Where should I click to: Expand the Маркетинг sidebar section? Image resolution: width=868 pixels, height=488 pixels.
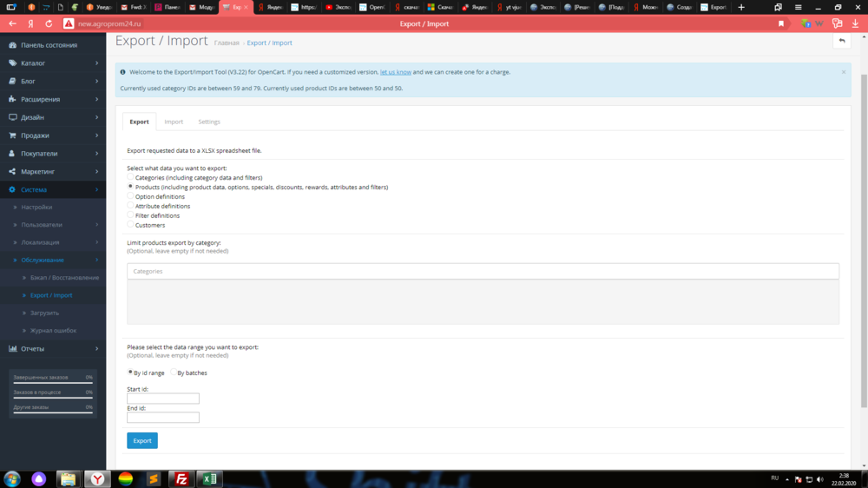click(52, 172)
